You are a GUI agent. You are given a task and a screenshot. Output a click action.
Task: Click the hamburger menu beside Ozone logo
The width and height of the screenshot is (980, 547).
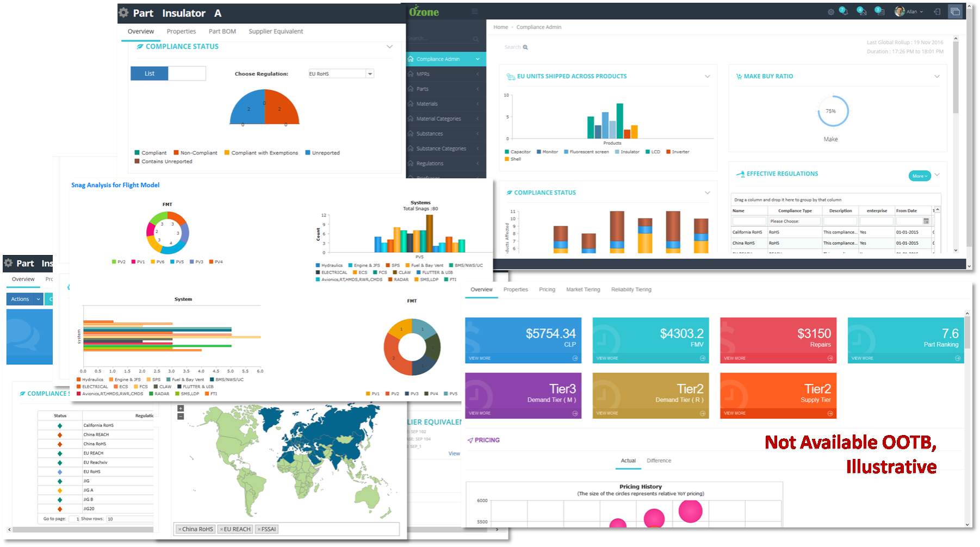tap(474, 11)
